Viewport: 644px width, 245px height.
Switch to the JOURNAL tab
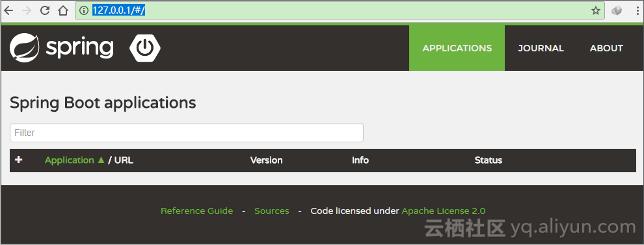point(541,48)
